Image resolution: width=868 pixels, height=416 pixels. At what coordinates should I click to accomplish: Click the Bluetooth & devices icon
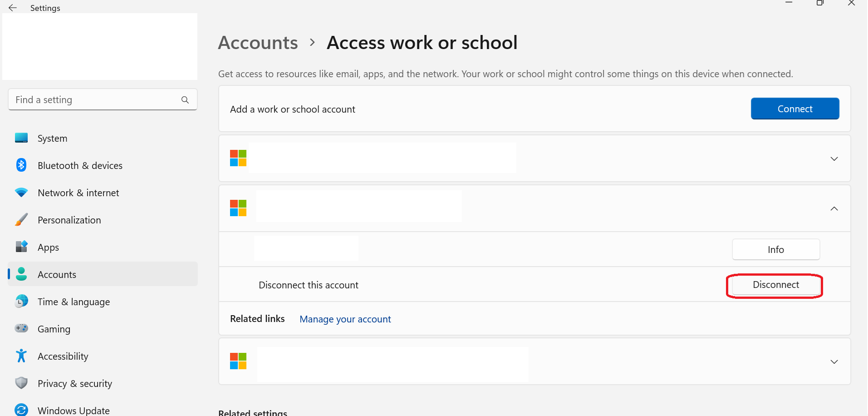[x=21, y=165]
